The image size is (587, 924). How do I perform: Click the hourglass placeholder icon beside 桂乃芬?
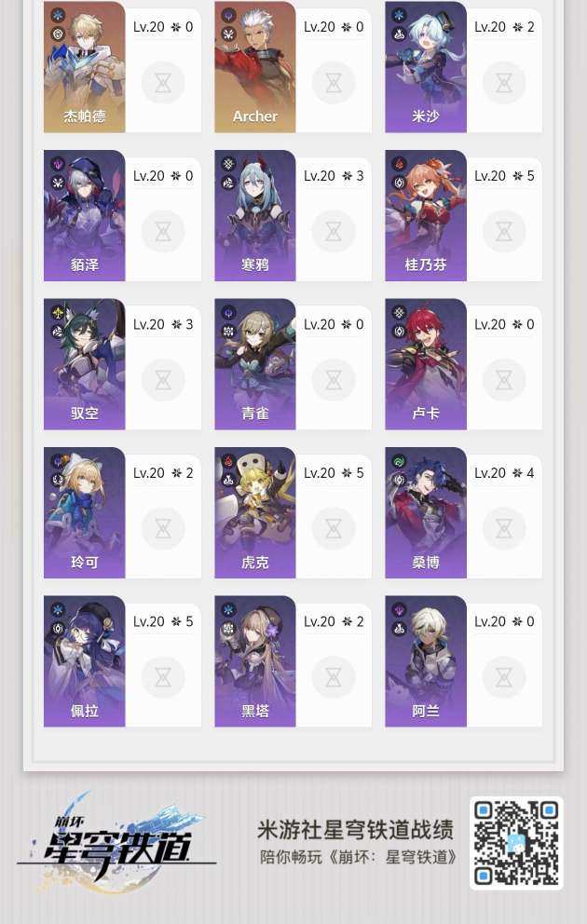[x=504, y=231]
